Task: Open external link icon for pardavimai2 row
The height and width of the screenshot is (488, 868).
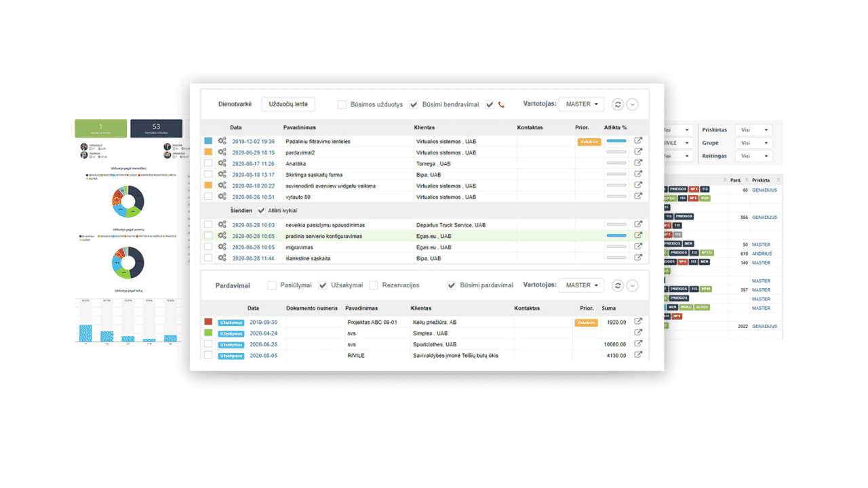Action: coord(638,152)
